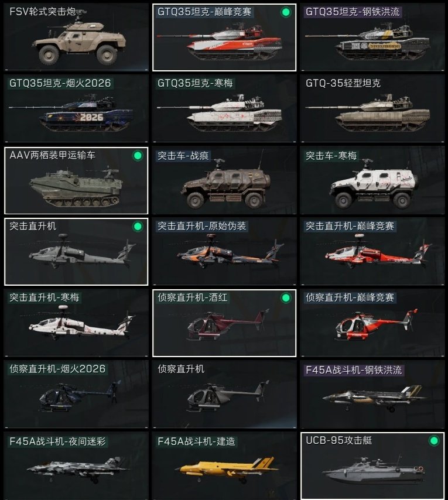Pick the GTQ35坦克-烟火2026 tank skin
Image resolution: width=448 pixels, height=500 pixels.
[76, 109]
